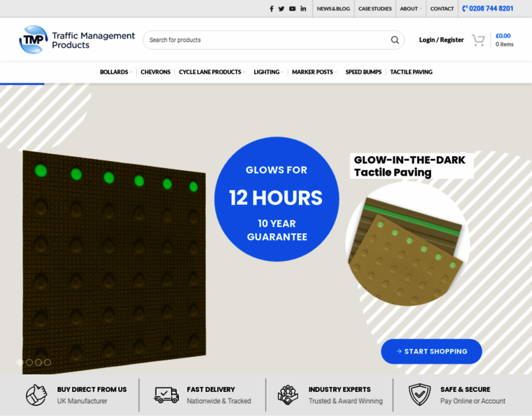Open the Speed Bumps category
The height and width of the screenshot is (420, 532).
(363, 72)
